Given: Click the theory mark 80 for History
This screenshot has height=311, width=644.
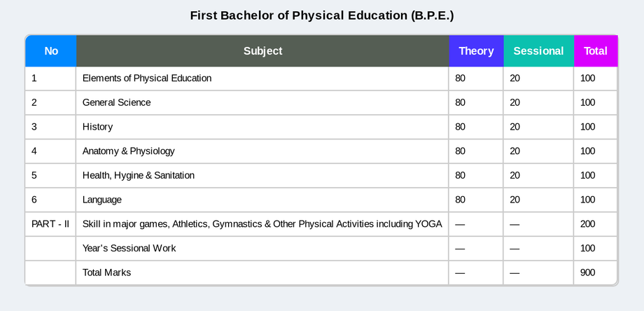Looking at the screenshot, I should [x=476, y=127].
